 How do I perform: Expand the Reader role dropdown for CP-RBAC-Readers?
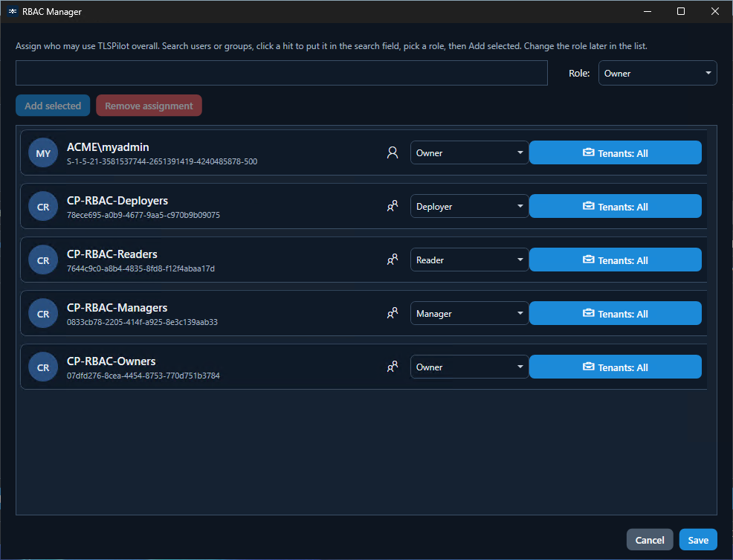tap(469, 260)
